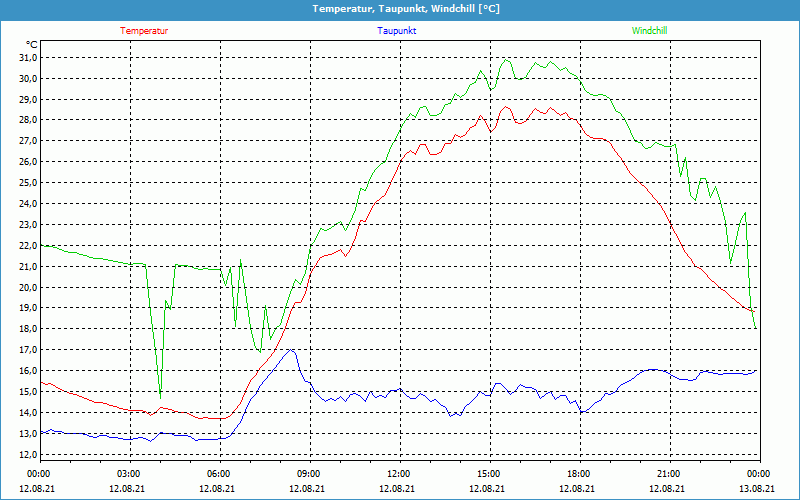The width and height of the screenshot is (800, 500).
Task: Click the 30,0 y-axis value
Action: (29, 79)
